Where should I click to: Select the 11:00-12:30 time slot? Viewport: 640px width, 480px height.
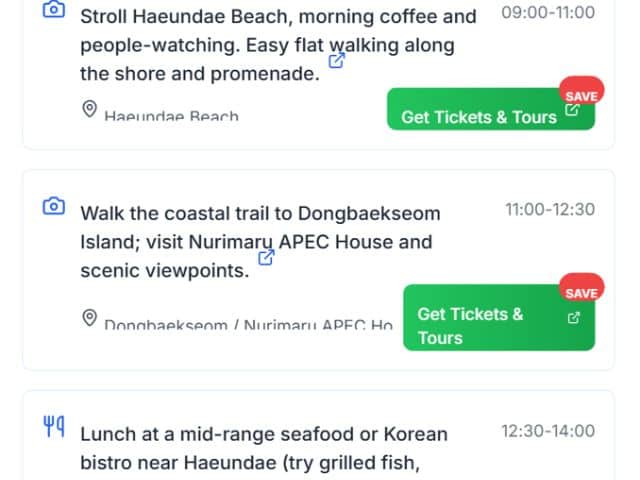[549, 210]
